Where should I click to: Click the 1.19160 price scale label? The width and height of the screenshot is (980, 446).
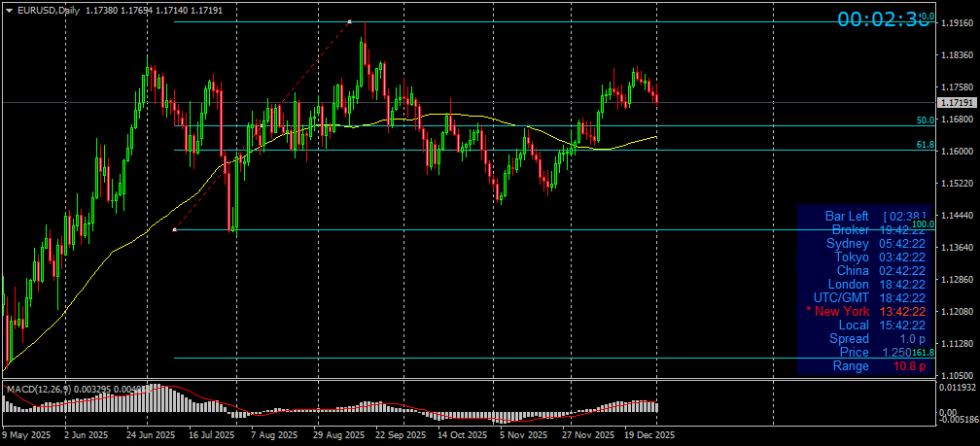click(x=955, y=23)
